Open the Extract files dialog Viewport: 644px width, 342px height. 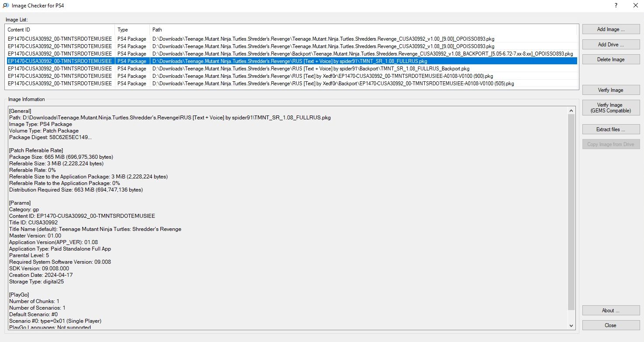pos(611,129)
